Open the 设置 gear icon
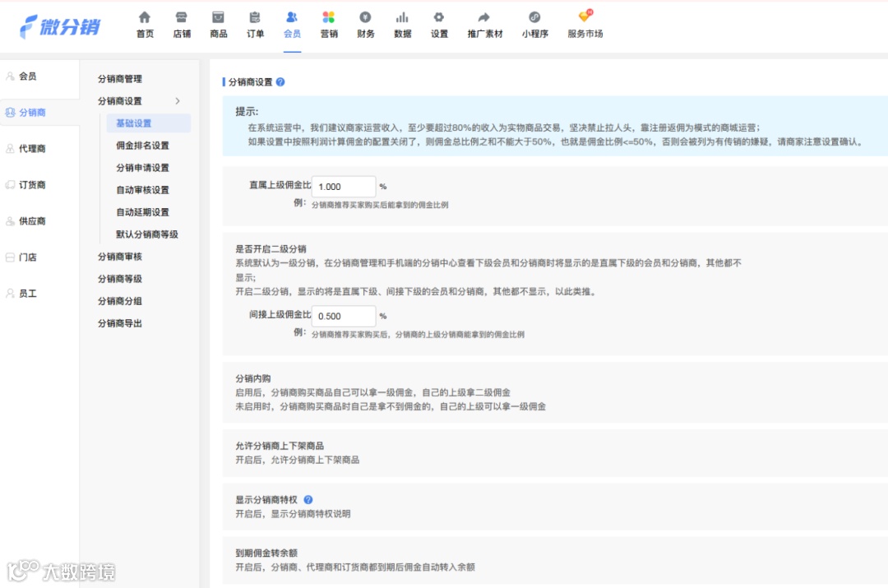Screen dimensions: 888x588 click(439, 17)
